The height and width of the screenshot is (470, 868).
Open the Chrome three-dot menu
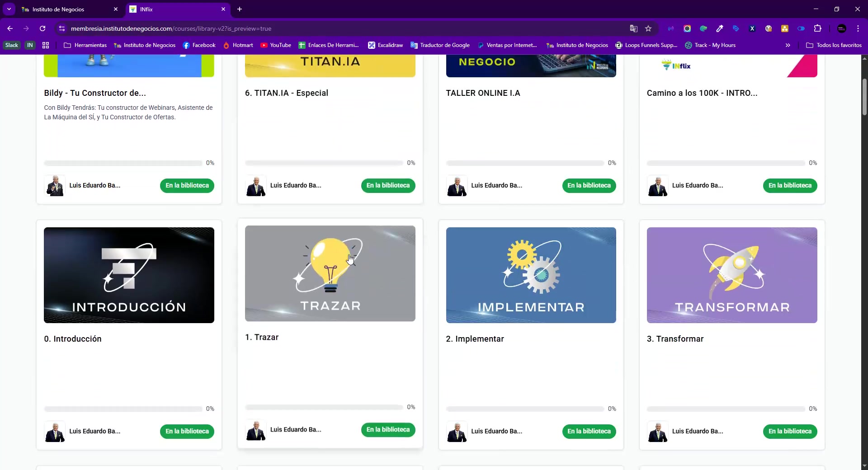[x=858, y=28]
